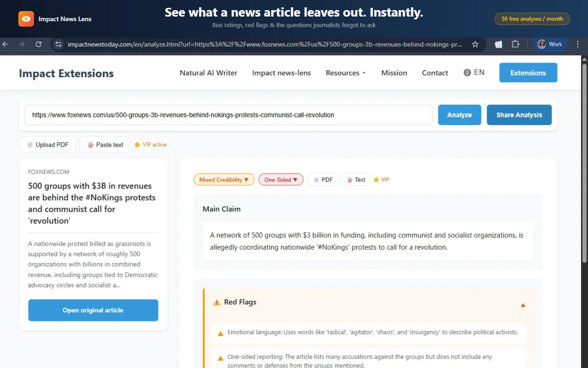
Task: Expand the Mixed Credibility rating badge
Action: (x=224, y=179)
